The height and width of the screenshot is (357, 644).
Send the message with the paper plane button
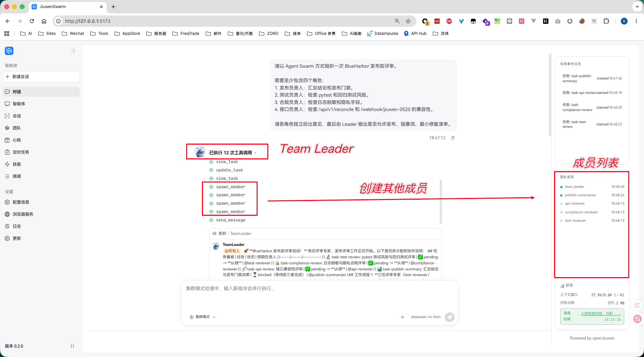449,317
